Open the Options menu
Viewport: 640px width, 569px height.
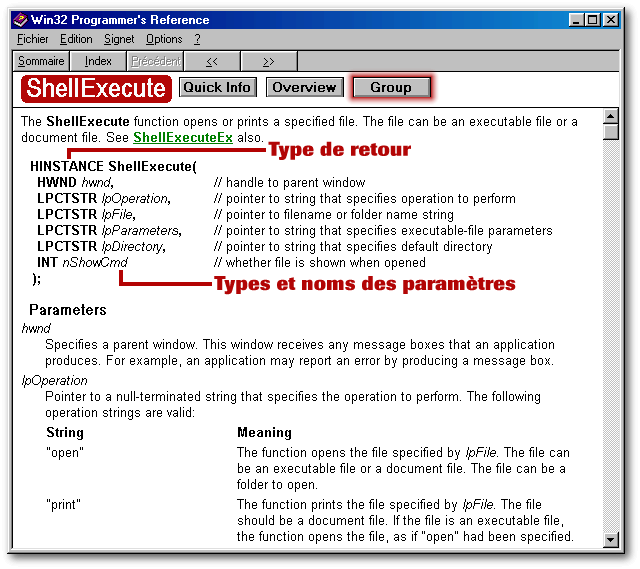pos(164,39)
